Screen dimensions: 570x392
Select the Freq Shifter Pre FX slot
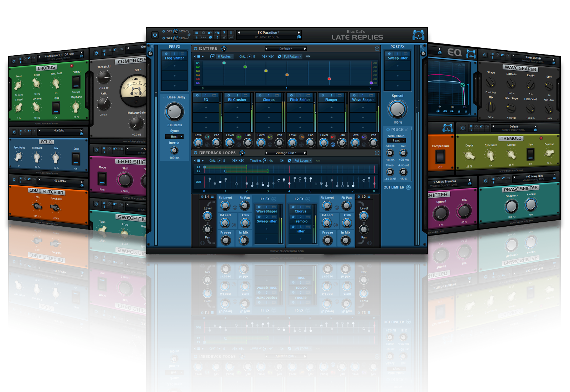pos(174,58)
